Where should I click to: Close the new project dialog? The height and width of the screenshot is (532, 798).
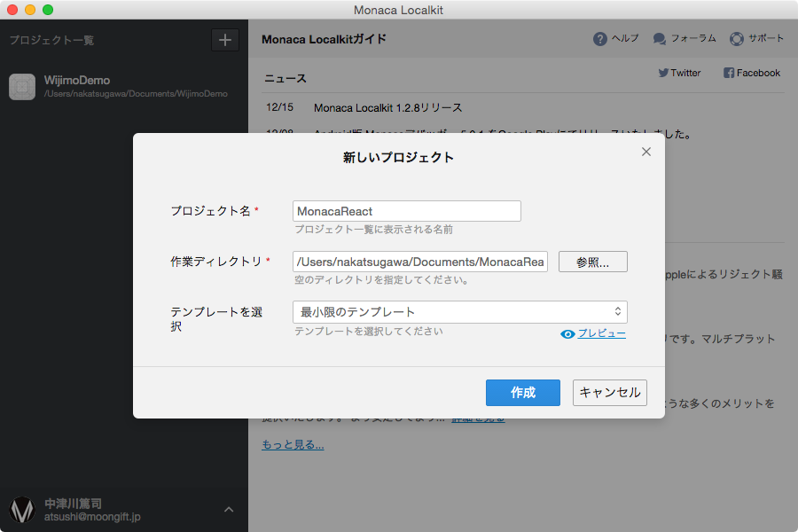click(x=646, y=152)
